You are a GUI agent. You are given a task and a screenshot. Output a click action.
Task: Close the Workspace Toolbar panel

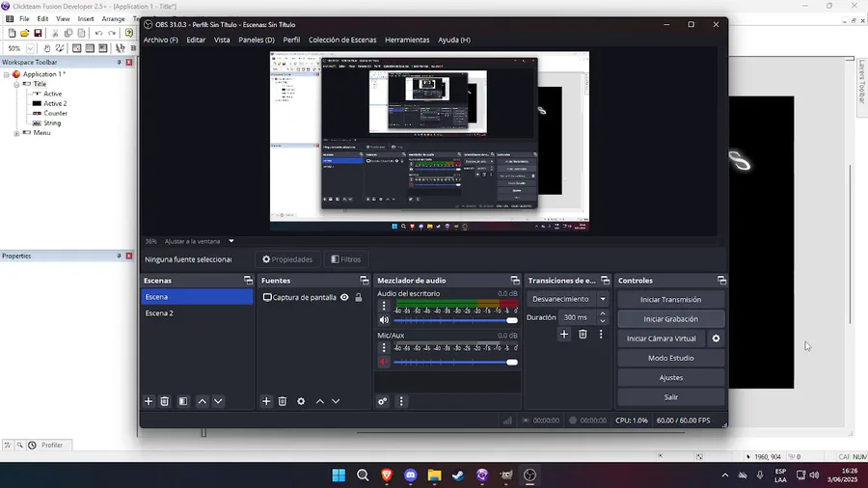pos(129,62)
